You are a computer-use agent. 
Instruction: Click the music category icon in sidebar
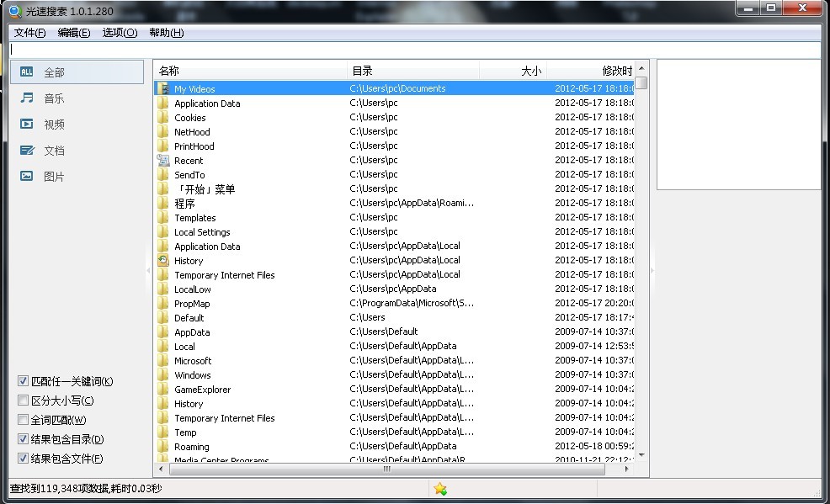pyautogui.click(x=27, y=98)
